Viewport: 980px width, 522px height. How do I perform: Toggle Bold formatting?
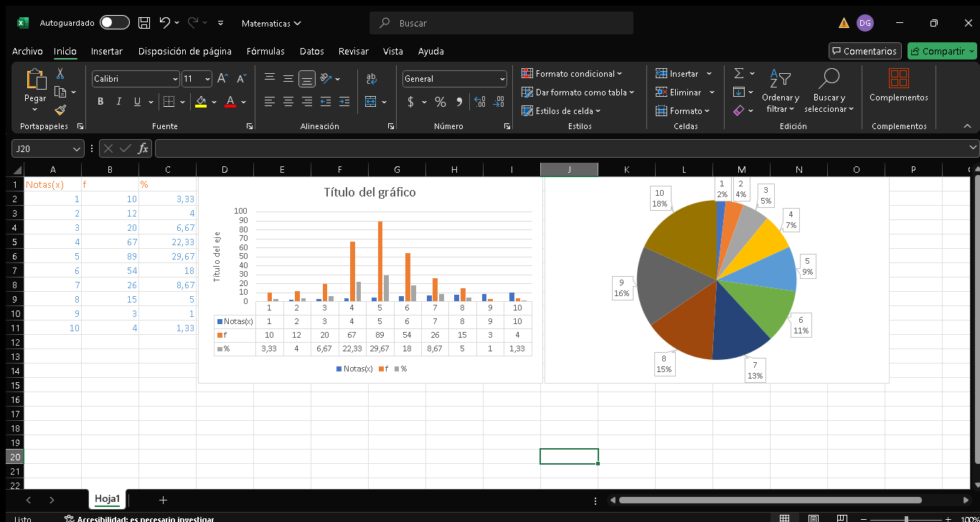click(100, 102)
